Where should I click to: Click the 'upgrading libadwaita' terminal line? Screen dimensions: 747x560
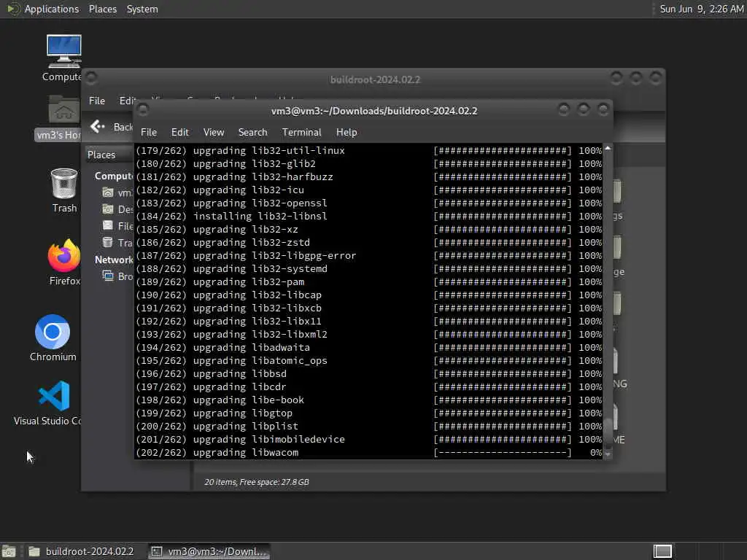coord(368,348)
